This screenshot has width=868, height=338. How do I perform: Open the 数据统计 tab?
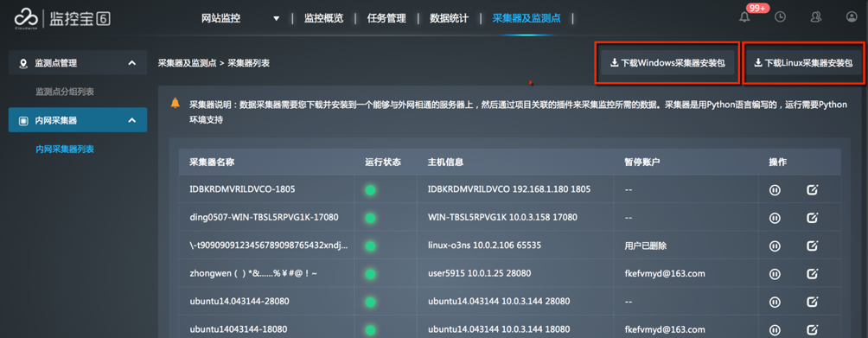tap(449, 18)
